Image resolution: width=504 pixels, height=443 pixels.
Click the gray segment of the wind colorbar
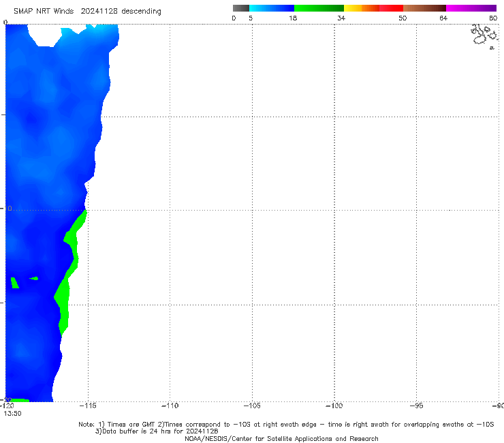pyautogui.click(x=240, y=8)
